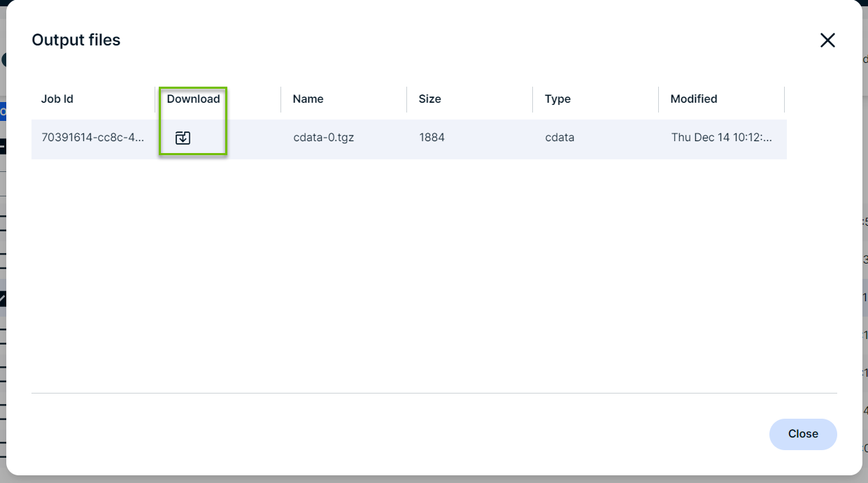Image resolution: width=868 pixels, height=483 pixels.
Task: Click the file size value 1884
Action: click(x=432, y=138)
